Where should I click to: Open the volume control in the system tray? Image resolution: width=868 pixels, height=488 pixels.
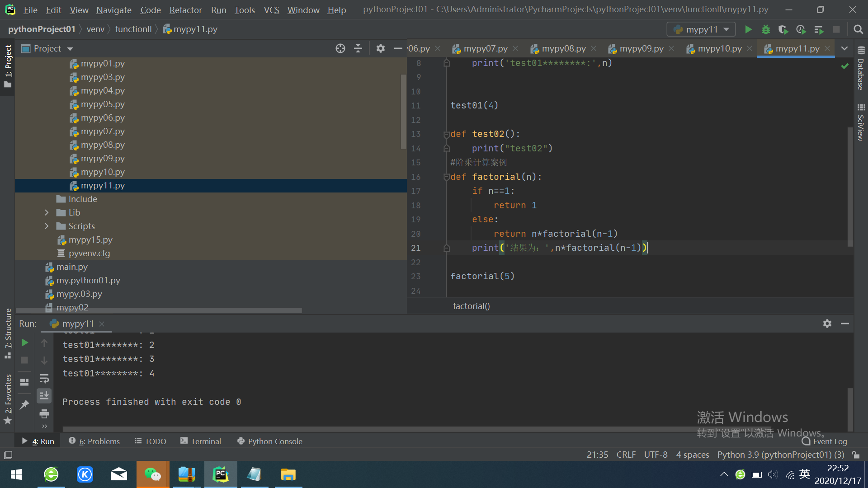coord(773,474)
